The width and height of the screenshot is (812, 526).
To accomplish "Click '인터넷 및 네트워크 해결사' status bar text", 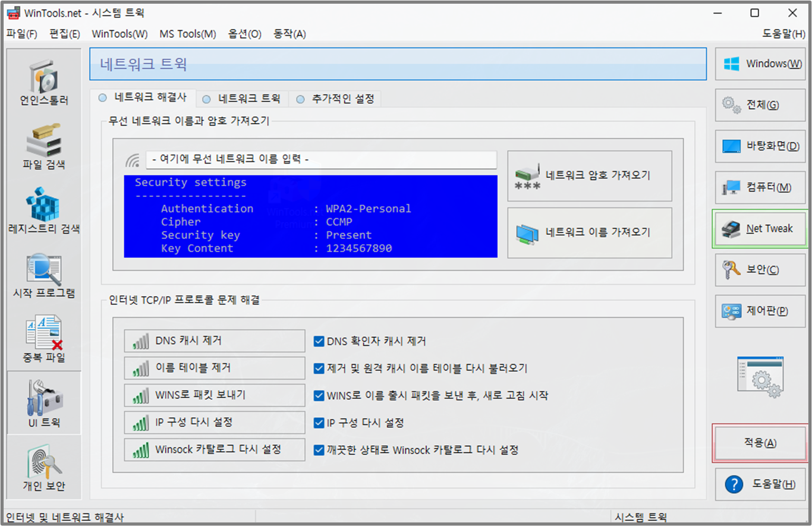I will [65, 517].
